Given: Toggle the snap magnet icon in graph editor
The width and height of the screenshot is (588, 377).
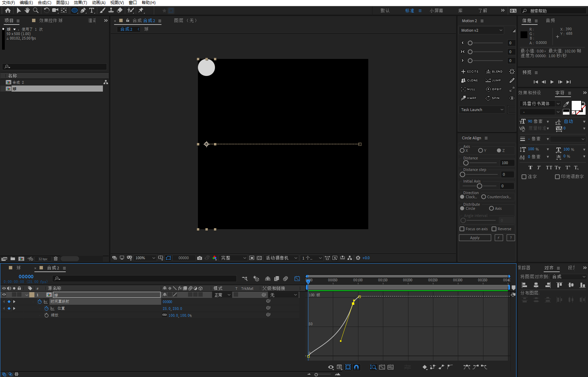Looking at the screenshot, I should 356,367.
